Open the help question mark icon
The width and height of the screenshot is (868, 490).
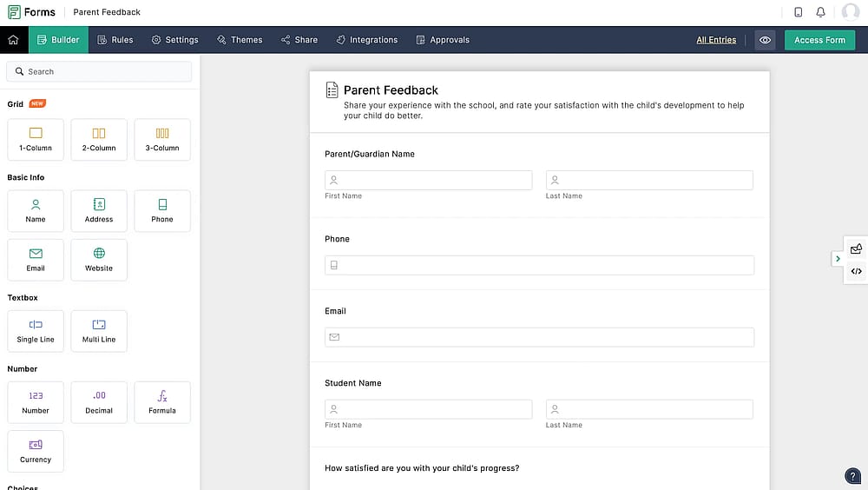point(852,476)
